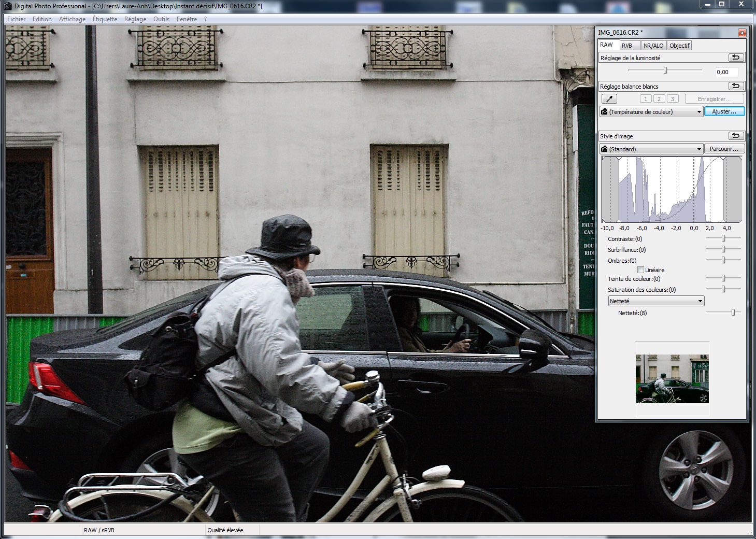Switch to the RAW tab
Screen dimensions: 756x539
(x=608, y=45)
